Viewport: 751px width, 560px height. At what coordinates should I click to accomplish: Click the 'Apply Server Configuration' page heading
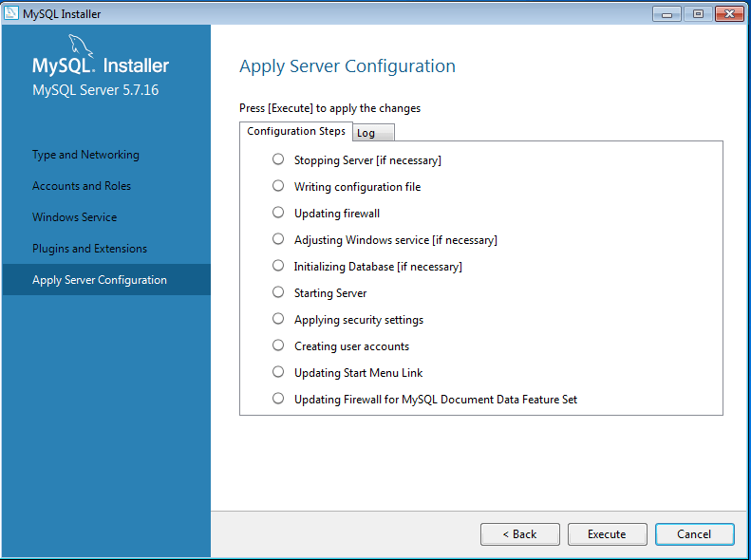tap(347, 66)
